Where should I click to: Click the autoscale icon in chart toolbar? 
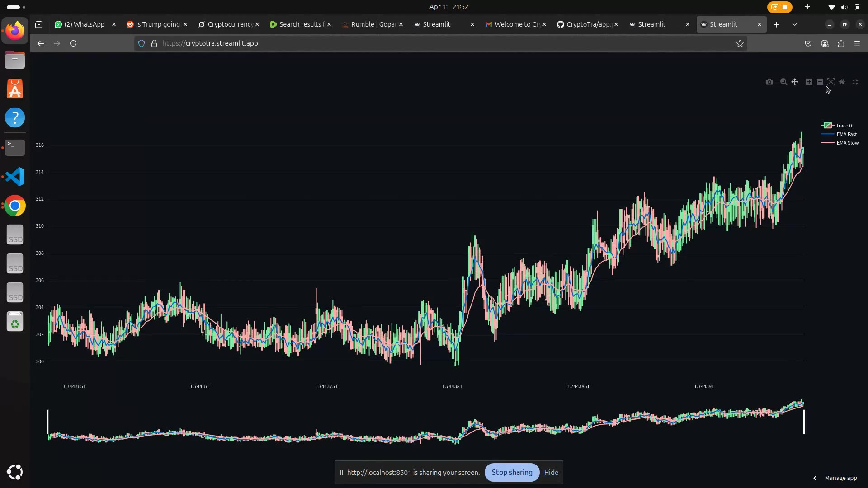point(831,82)
